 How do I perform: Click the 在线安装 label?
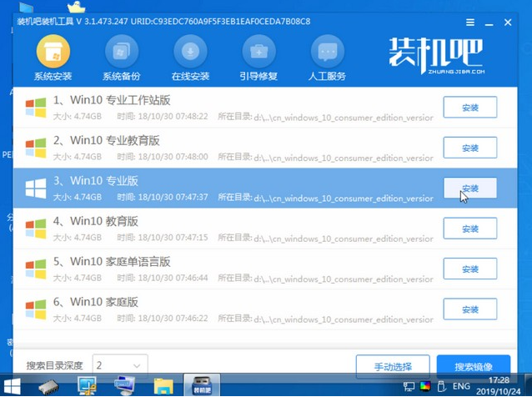[190, 76]
